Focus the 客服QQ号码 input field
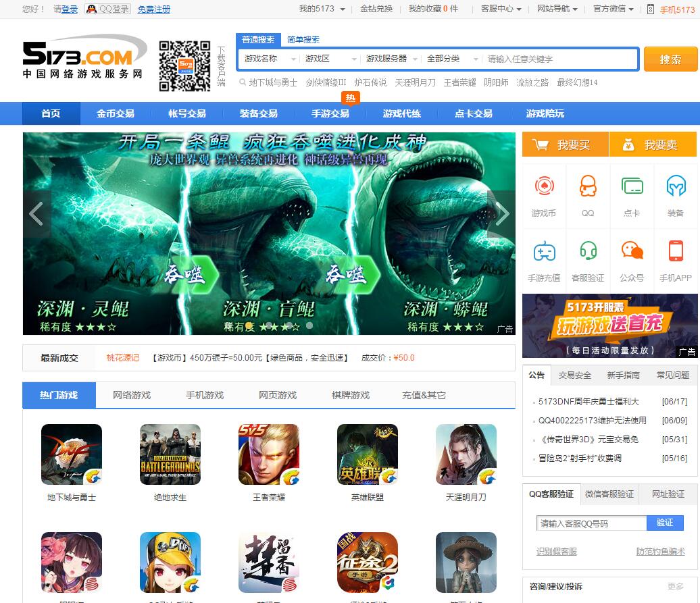The height and width of the screenshot is (603, 700). [591, 523]
